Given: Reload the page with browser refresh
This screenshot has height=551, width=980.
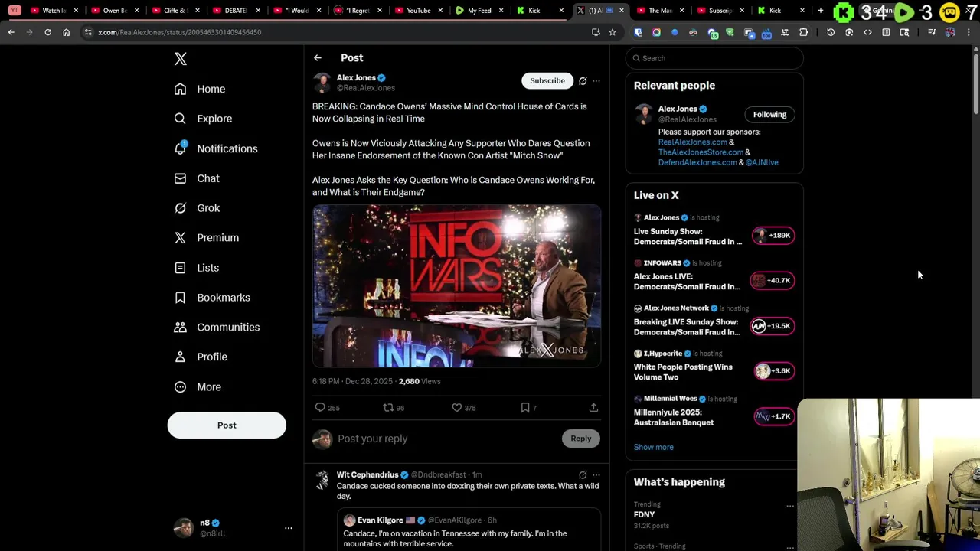Looking at the screenshot, I should (47, 32).
